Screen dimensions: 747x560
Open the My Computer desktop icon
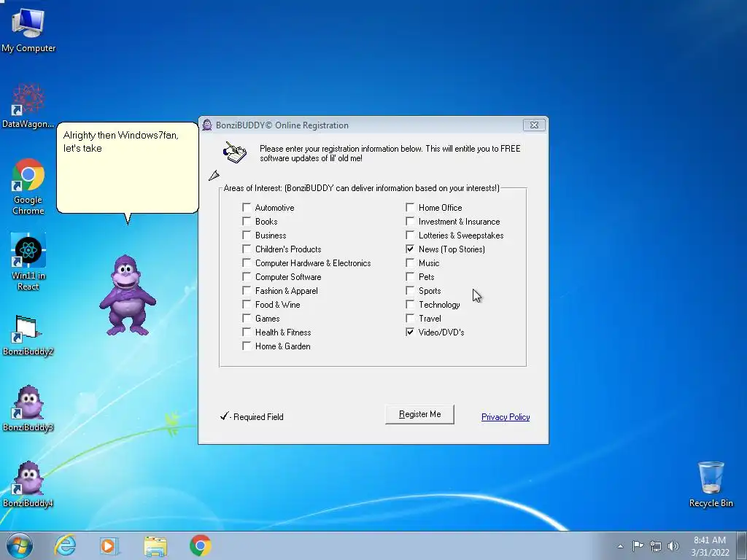coord(28,29)
